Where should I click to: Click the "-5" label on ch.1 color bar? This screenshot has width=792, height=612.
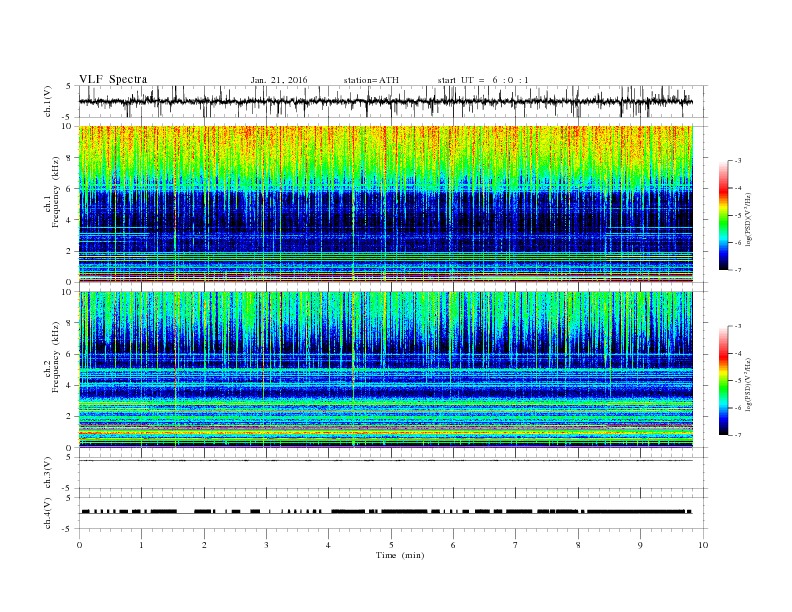pyautogui.click(x=738, y=216)
